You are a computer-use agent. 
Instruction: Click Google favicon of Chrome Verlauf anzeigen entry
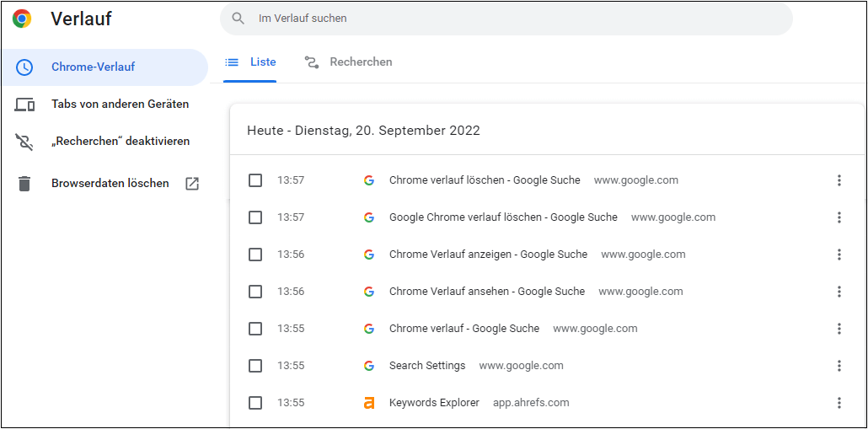(369, 255)
